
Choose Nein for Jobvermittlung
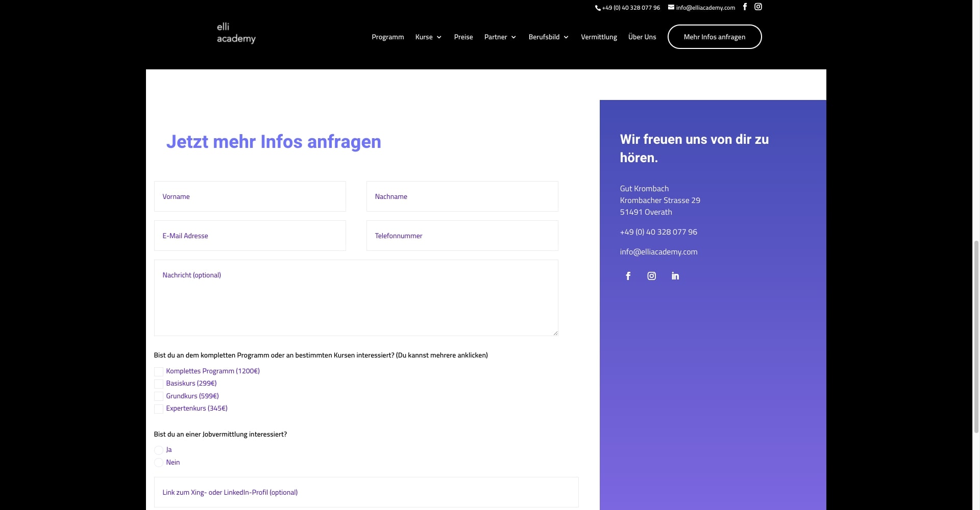[159, 463]
